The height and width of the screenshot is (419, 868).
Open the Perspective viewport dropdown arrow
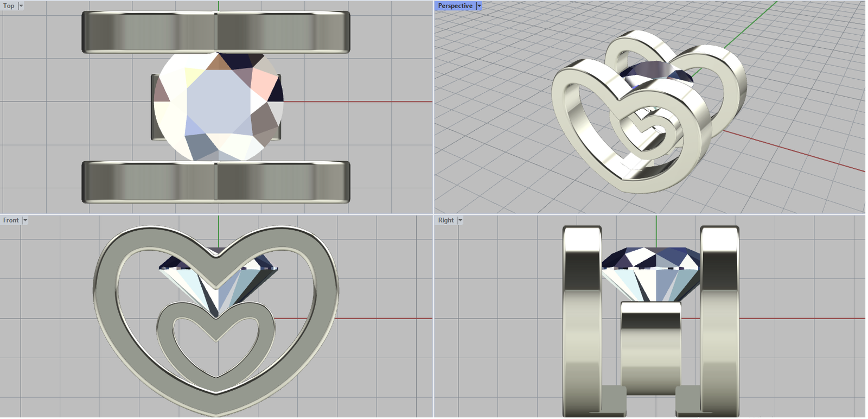pos(479,6)
